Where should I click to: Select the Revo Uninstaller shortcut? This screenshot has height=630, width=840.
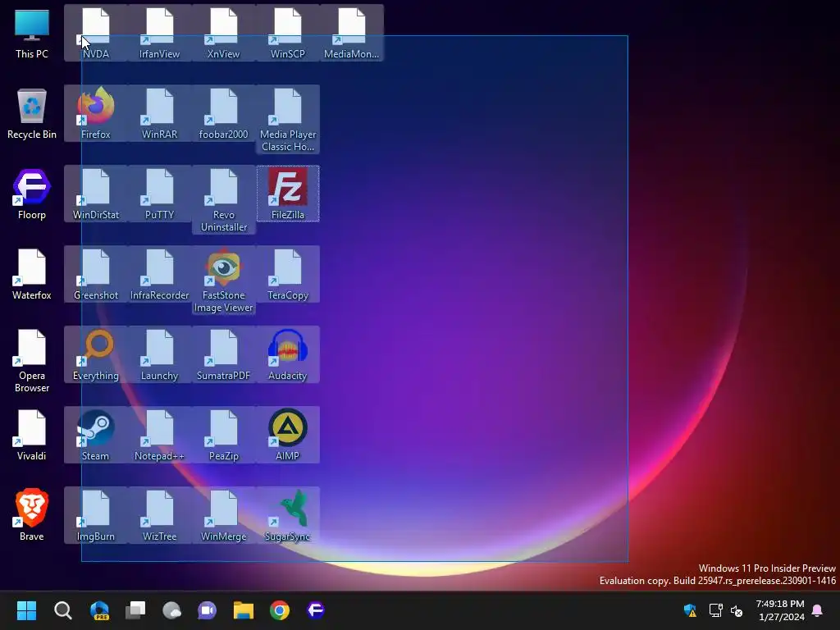[223, 200]
